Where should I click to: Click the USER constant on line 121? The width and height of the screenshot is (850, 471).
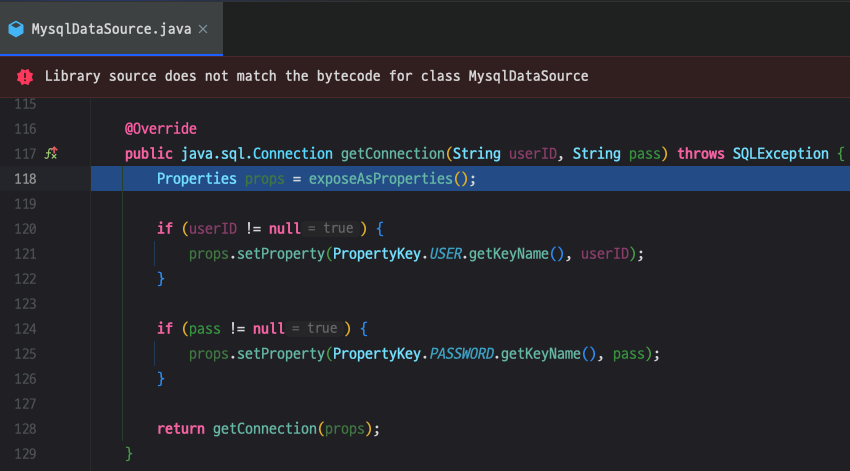pos(445,254)
